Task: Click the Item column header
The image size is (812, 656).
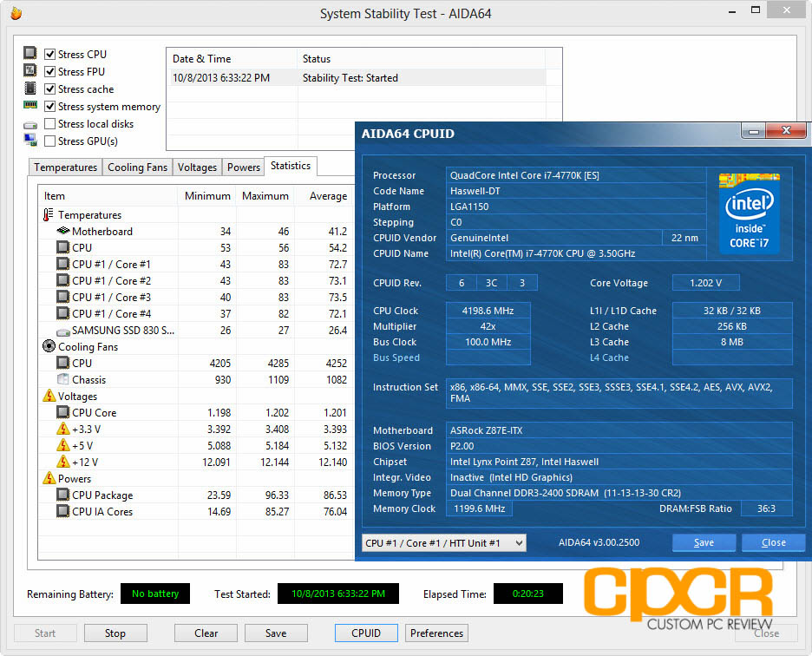Action: click(x=108, y=196)
